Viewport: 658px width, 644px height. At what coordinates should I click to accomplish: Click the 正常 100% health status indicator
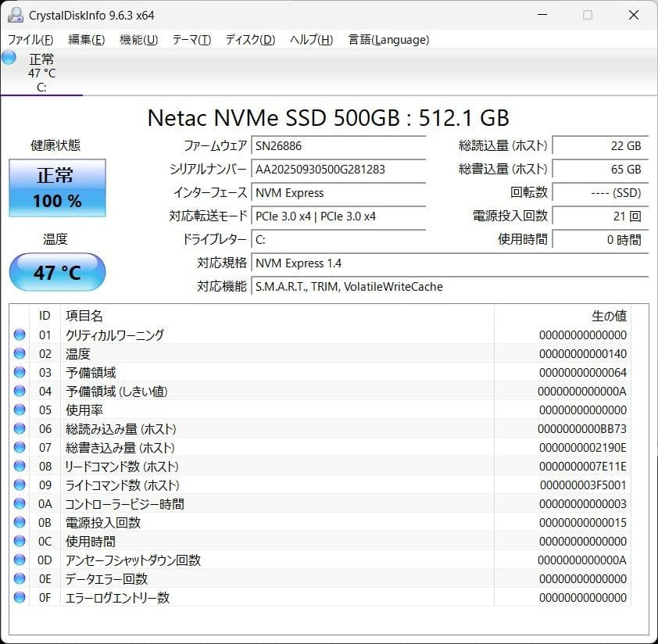[56, 188]
